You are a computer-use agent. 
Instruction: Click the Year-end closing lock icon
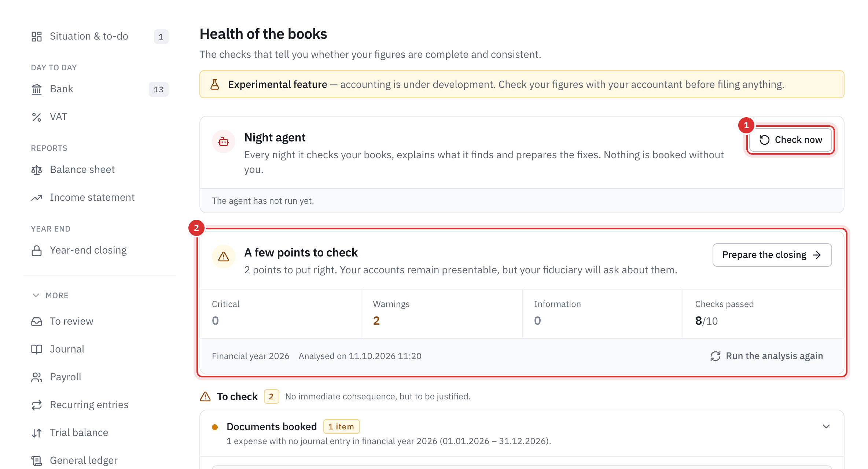coord(37,250)
